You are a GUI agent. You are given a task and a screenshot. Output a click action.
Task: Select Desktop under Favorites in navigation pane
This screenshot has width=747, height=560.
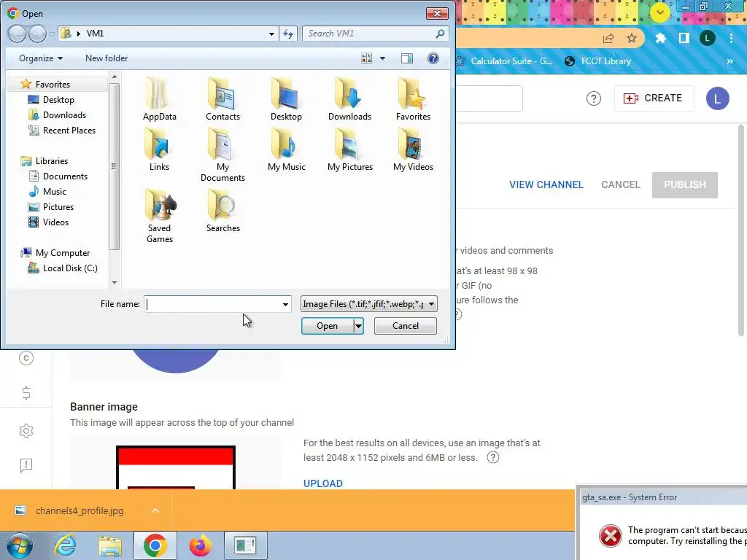click(58, 99)
